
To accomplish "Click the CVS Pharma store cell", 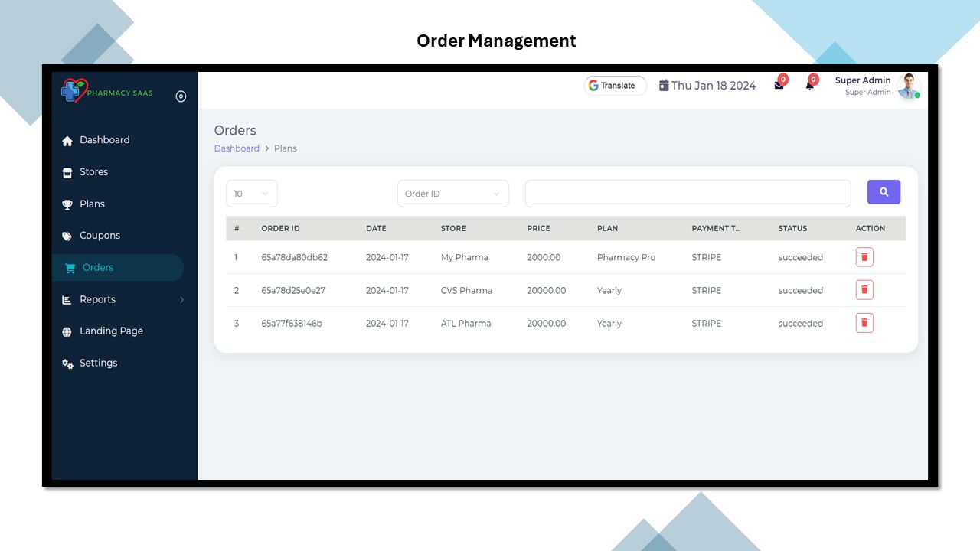I will tap(467, 291).
